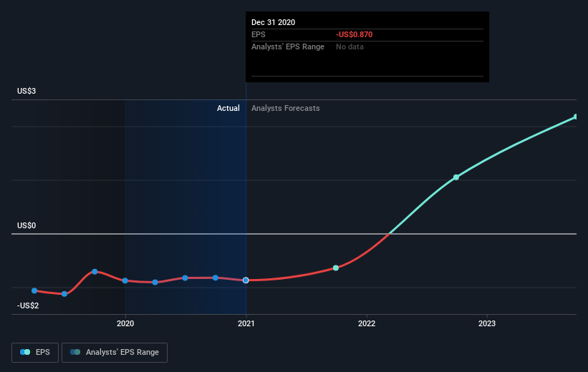588x372 pixels.
Task: Click the forecast point in late 2022
Action: 456,177
